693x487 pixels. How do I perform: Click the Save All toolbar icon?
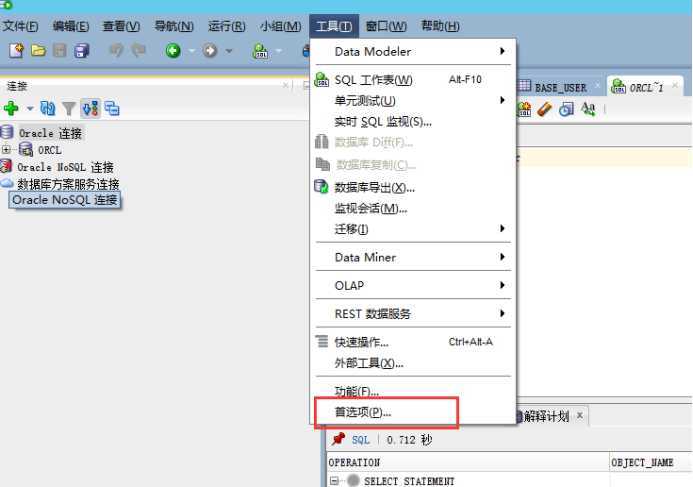82,50
